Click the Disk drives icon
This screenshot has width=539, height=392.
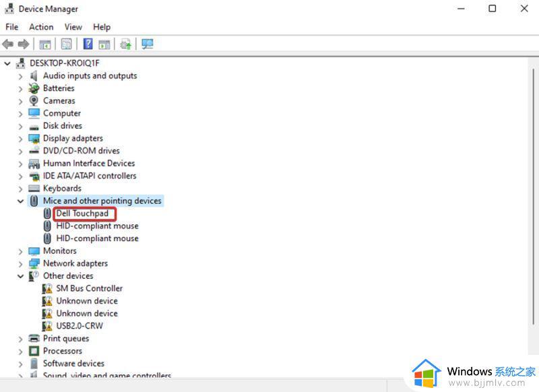point(34,127)
